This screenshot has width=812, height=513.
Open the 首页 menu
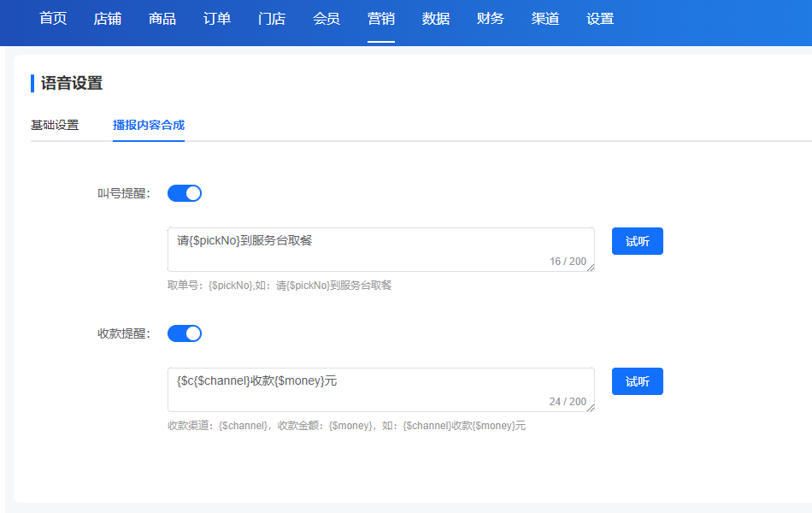(53, 19)
